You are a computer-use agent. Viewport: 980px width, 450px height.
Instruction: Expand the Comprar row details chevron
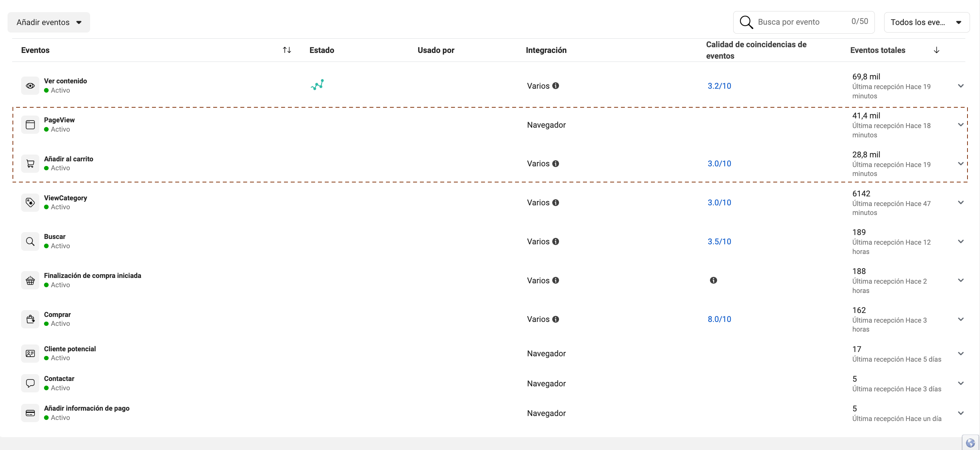[961, 319]
